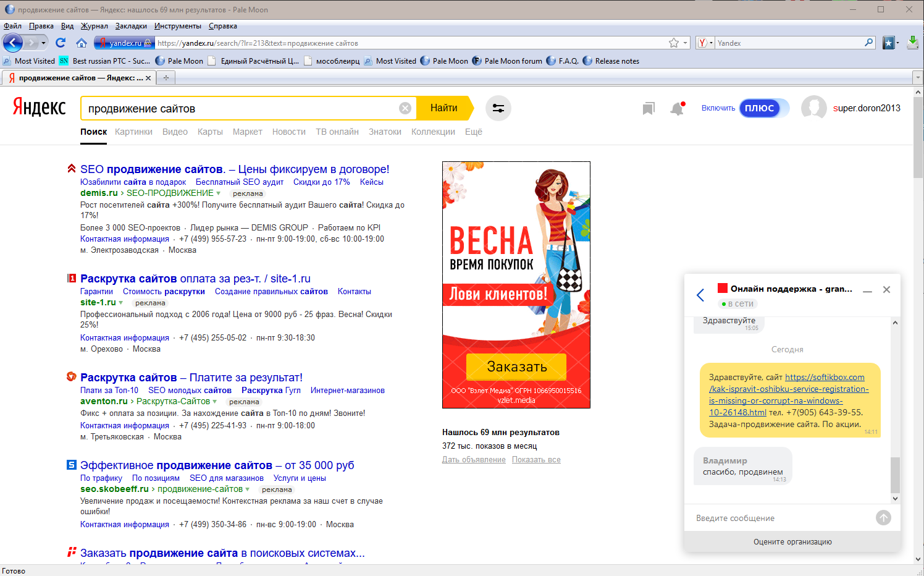924x576 pixels.
Task: Open Yandex notifications bell
Action: [x=678, y=109]
